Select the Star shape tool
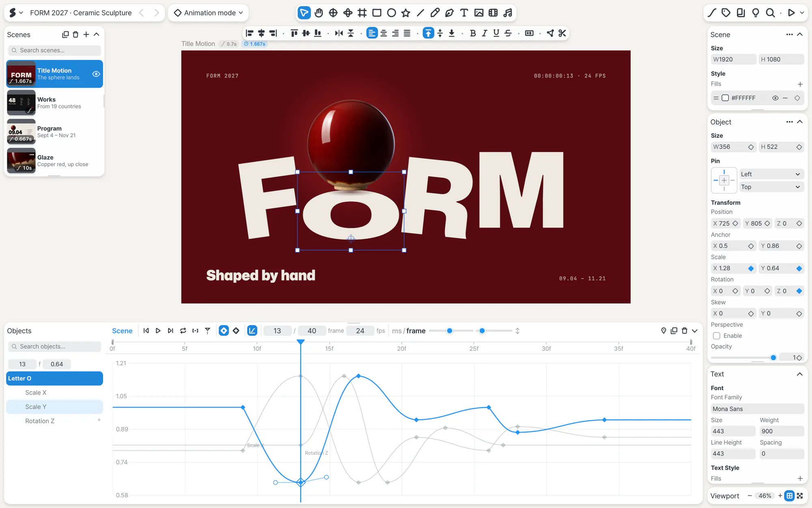Screen dimensions: 812x508 click(406, 13)
